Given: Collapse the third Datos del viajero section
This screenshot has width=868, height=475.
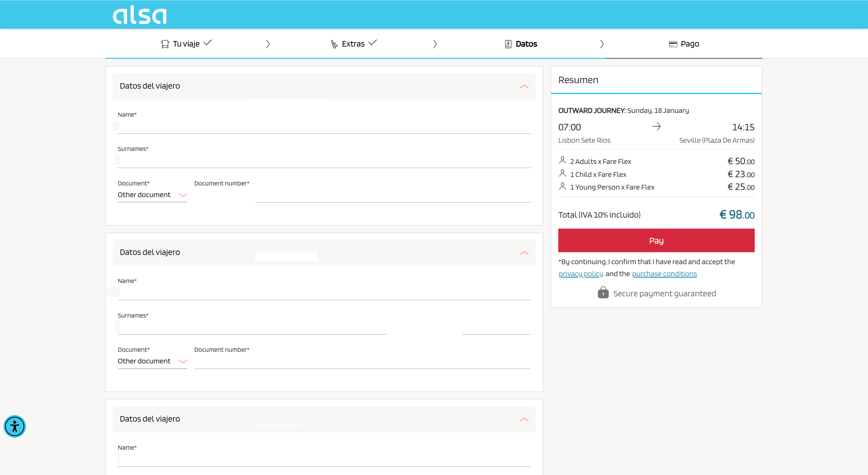Looking at the screenshot, I should coord(524,420).
